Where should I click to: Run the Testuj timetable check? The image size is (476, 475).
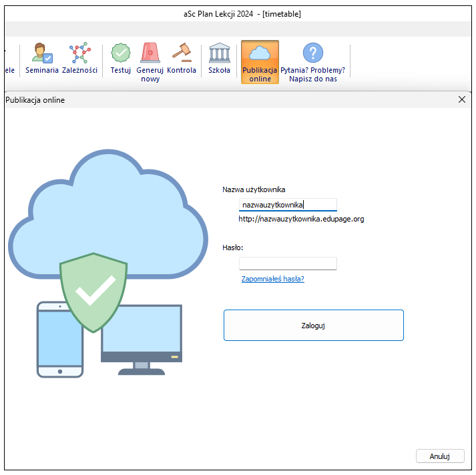tap(121, 59)
